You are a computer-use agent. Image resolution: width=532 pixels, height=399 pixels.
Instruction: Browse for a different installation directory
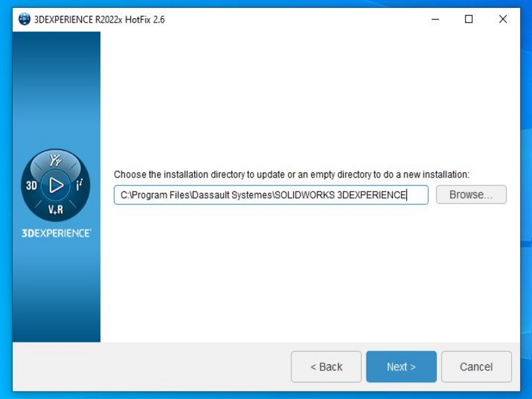tap(471, 194)
